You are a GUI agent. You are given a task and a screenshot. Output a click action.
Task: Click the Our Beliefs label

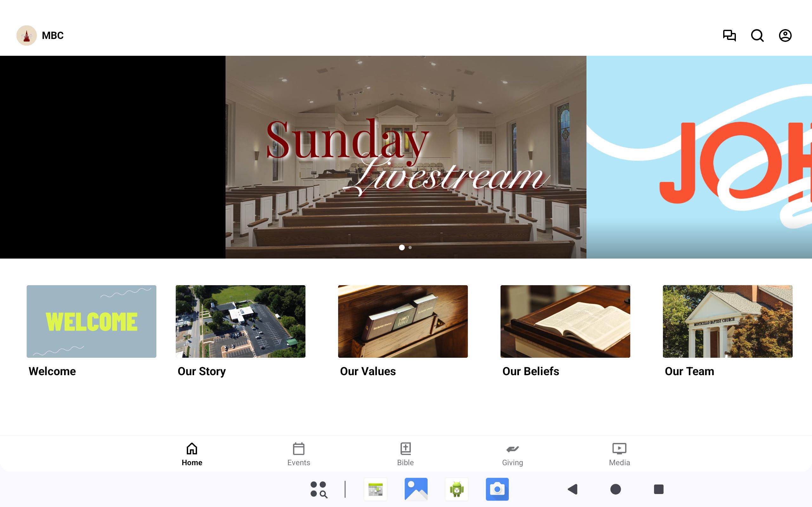530,371
